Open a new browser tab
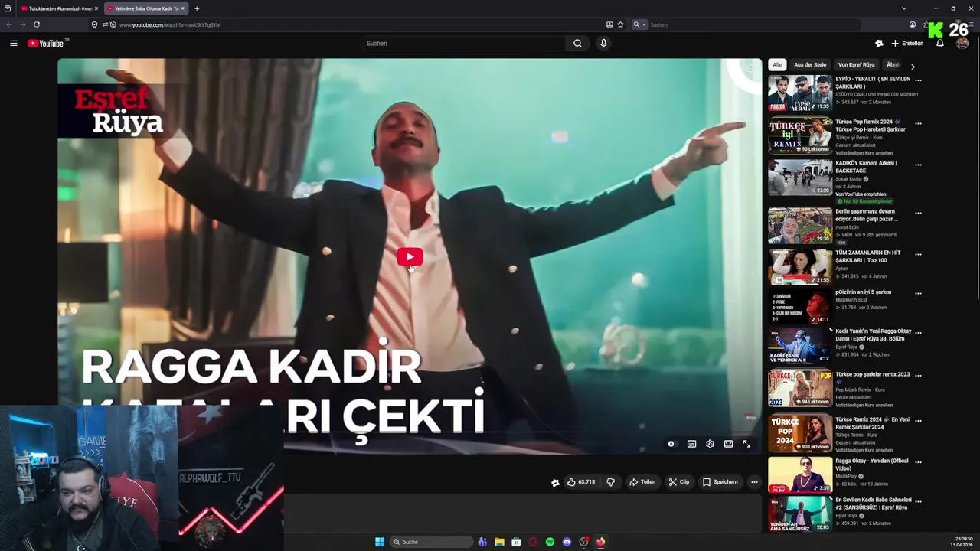 (197, 8)
